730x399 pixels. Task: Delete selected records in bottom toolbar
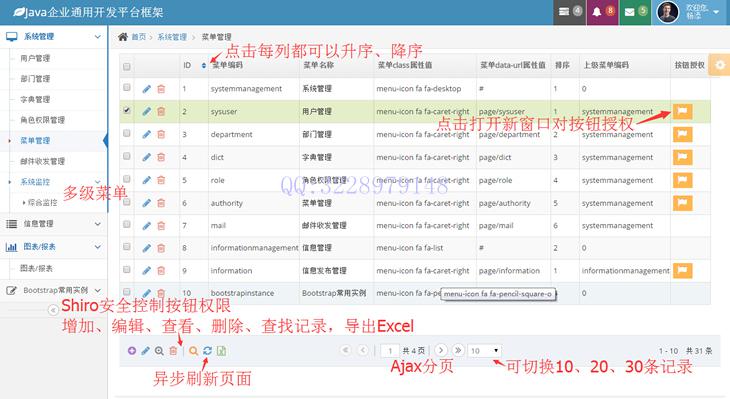(x=173, y=351)
